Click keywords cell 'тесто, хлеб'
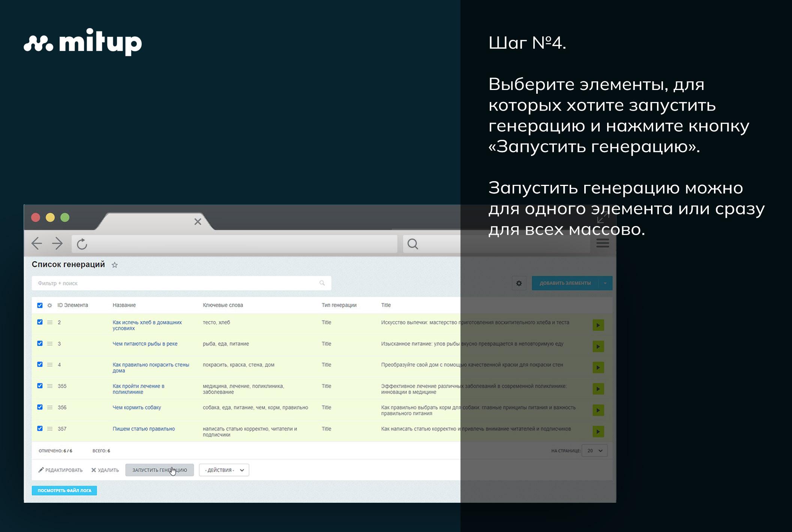Viewport: 792px width, 532px height. [x=216, y=322]
